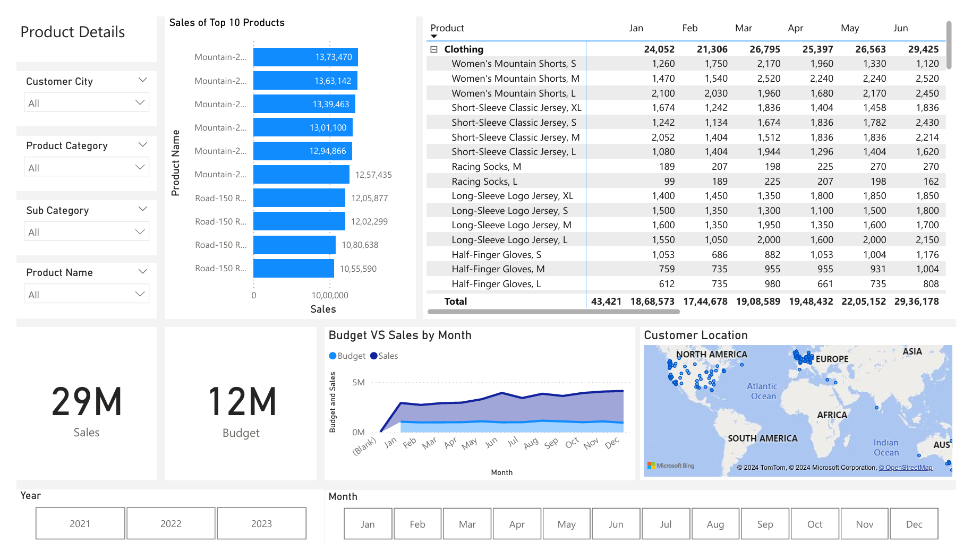Open the OpenStreetMap attribution link

click(905, 468)
